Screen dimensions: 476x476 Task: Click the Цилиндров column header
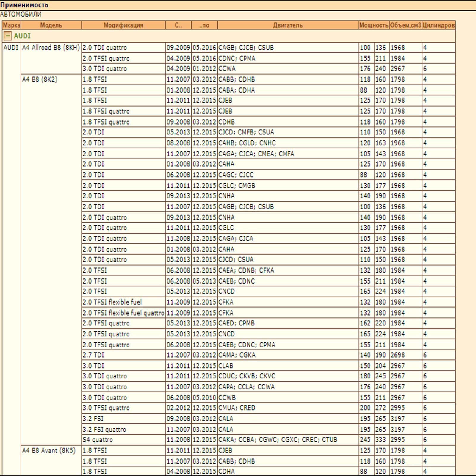click(439, 25)
